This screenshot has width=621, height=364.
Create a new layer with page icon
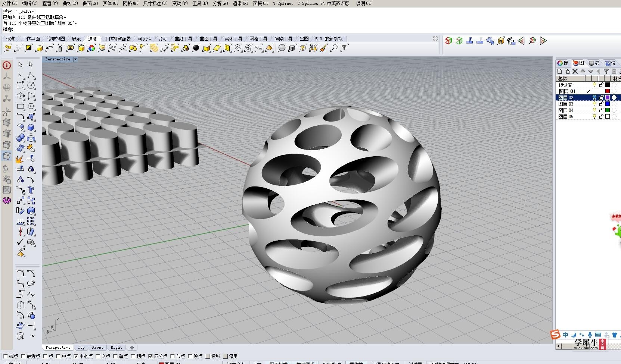coord(559,71)
